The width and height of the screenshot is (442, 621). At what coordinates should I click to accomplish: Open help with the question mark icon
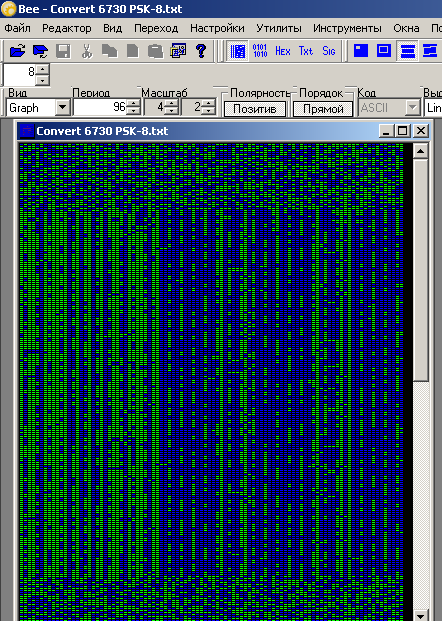(201, 51)
